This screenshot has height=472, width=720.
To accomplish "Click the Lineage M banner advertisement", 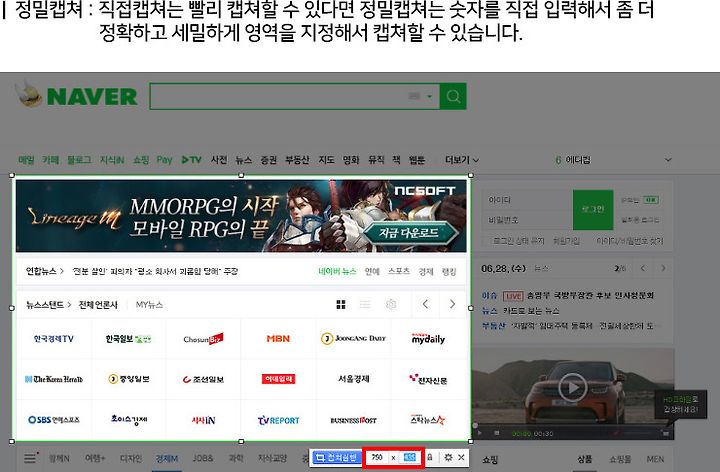I will pos(241,216).
